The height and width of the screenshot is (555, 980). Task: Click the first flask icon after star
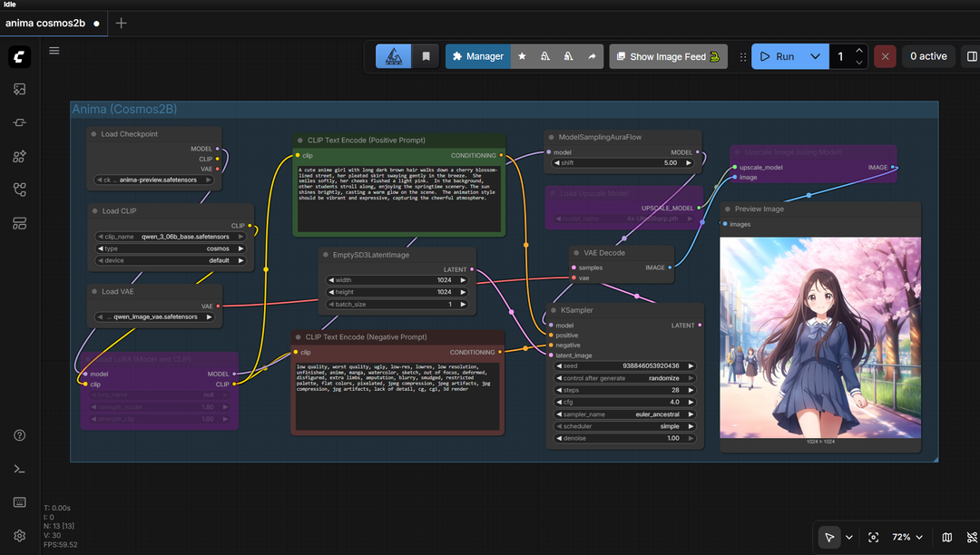pyautogui.click(x=545, y=56)
